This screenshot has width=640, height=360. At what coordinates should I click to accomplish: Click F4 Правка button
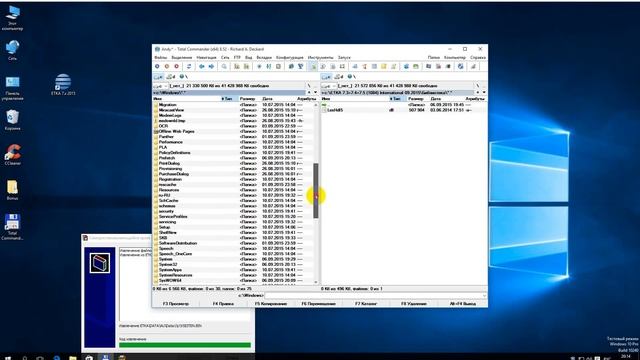click(223, 304)
